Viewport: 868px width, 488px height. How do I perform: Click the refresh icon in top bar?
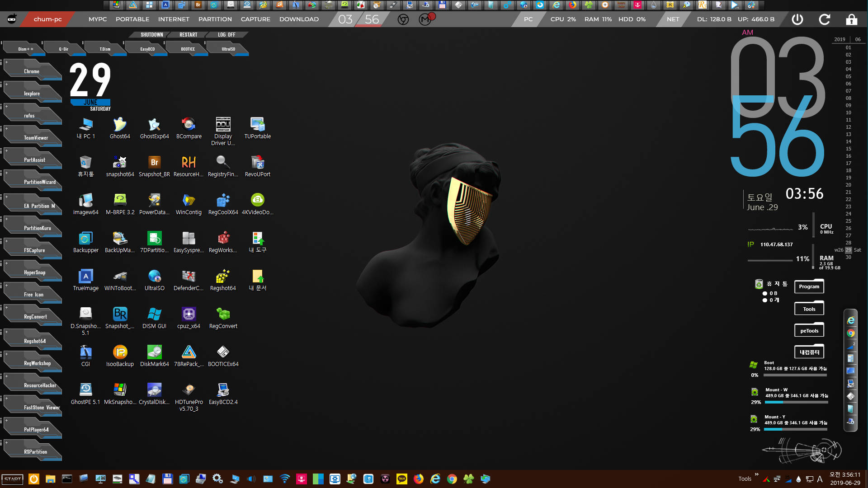(825, 19)
